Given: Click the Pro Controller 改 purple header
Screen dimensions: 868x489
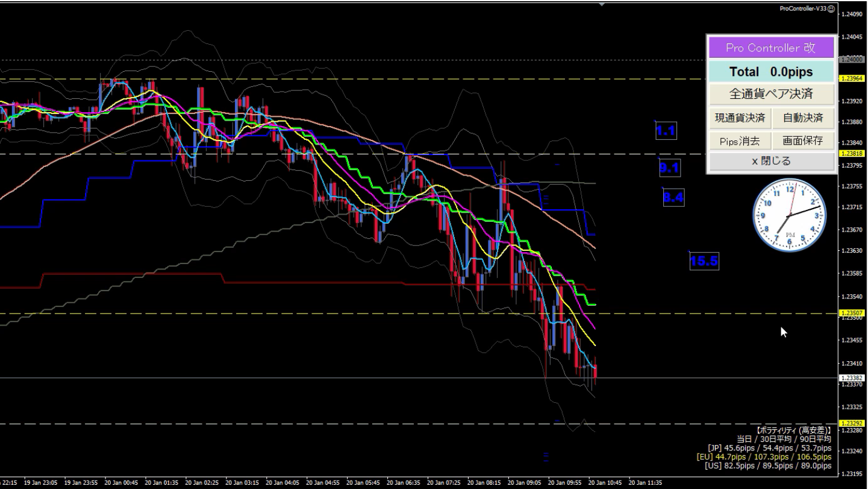Looking at the screenshot, I should click(x=771, y=48).
